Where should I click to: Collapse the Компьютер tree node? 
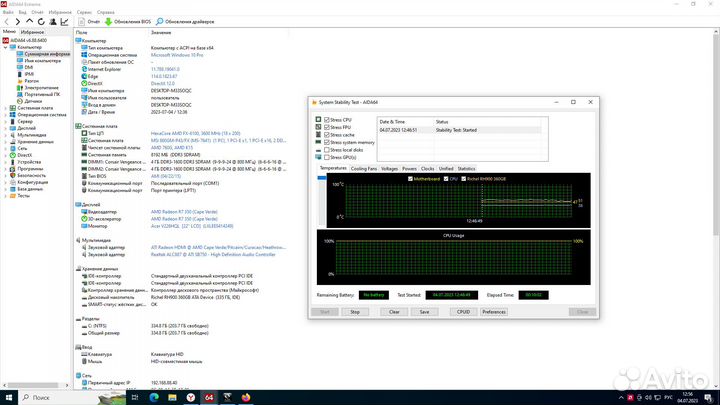(6, 47)
